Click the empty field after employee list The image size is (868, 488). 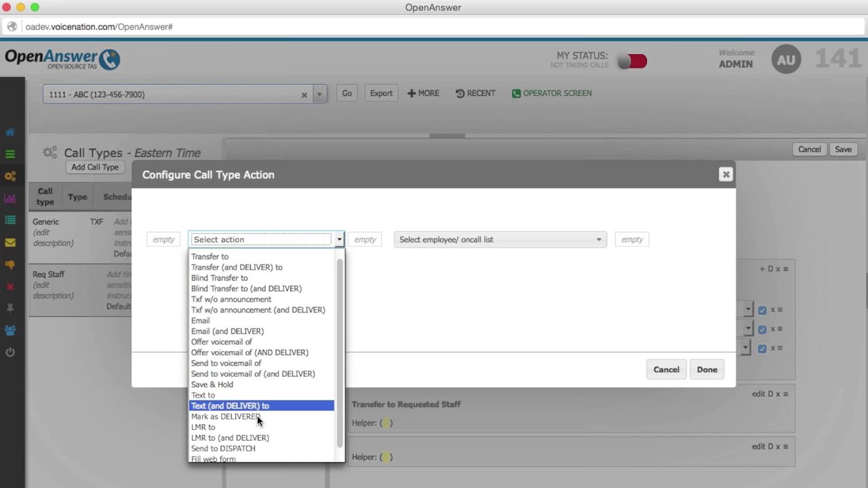tap(632, 239)
